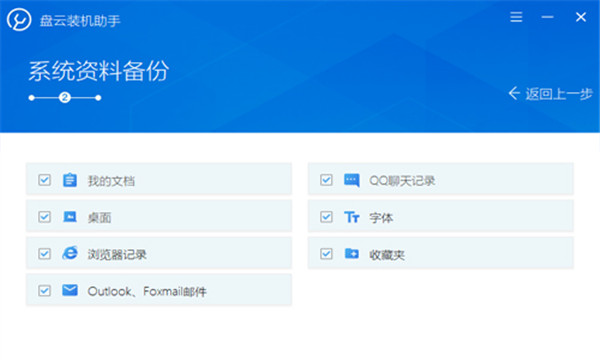Click the 盘云装机助手 logo icon
The image size is (600, 360).
[x=19, y=20]
